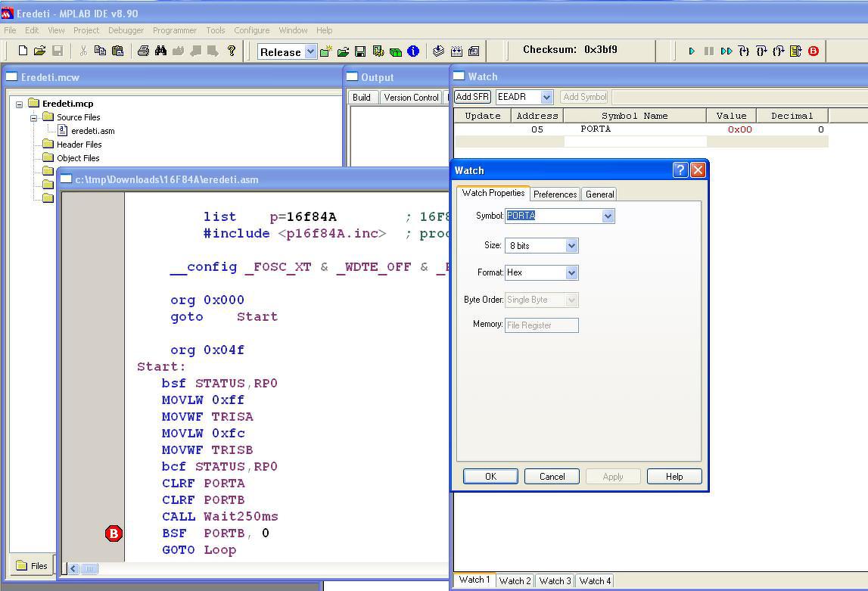Screen dimensions: 868x591
Task: Click the Value column header
Action: tap(731, 116)
